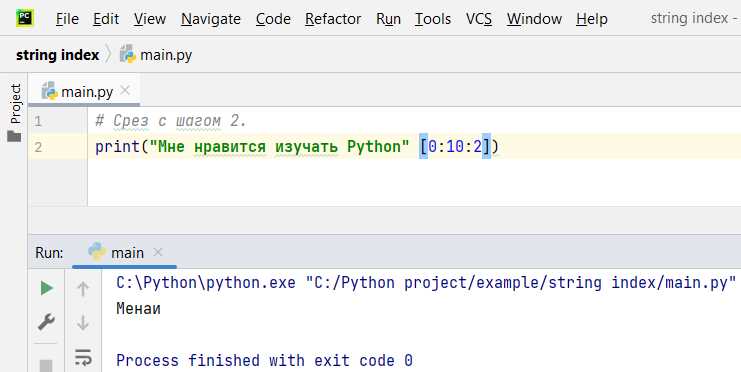Close the main.py editor tab
This screenshot has width=741, height=372.
(x=125, y=90)
